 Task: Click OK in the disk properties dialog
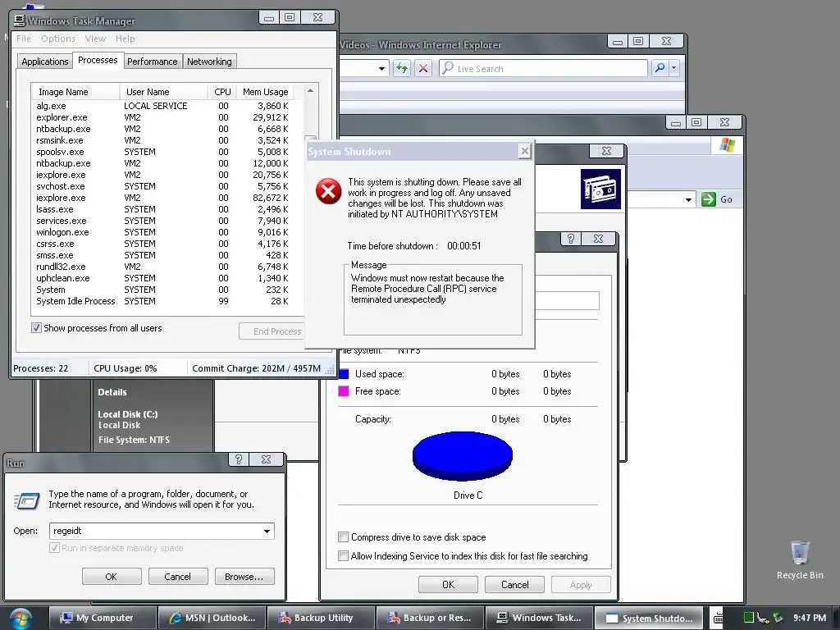point(448,584)
